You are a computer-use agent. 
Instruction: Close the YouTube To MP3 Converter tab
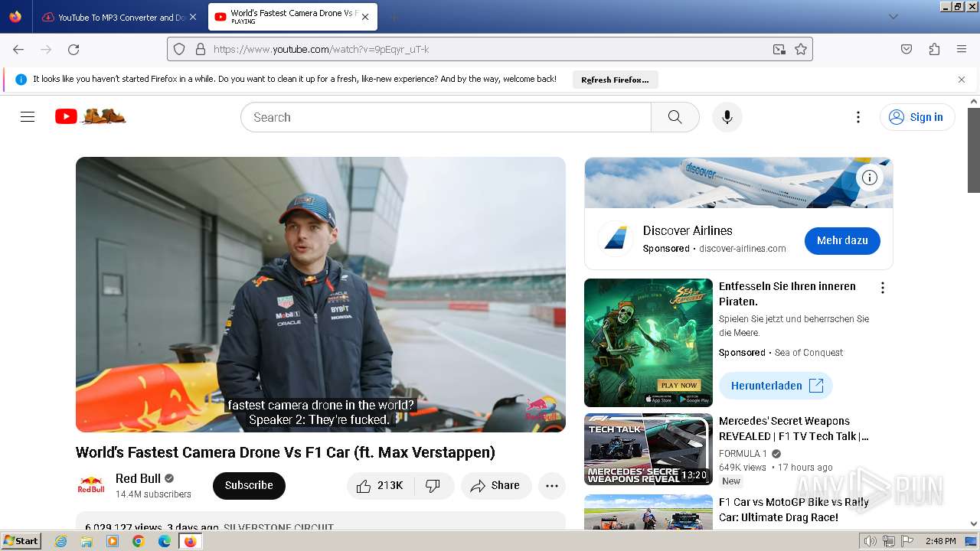192,17
